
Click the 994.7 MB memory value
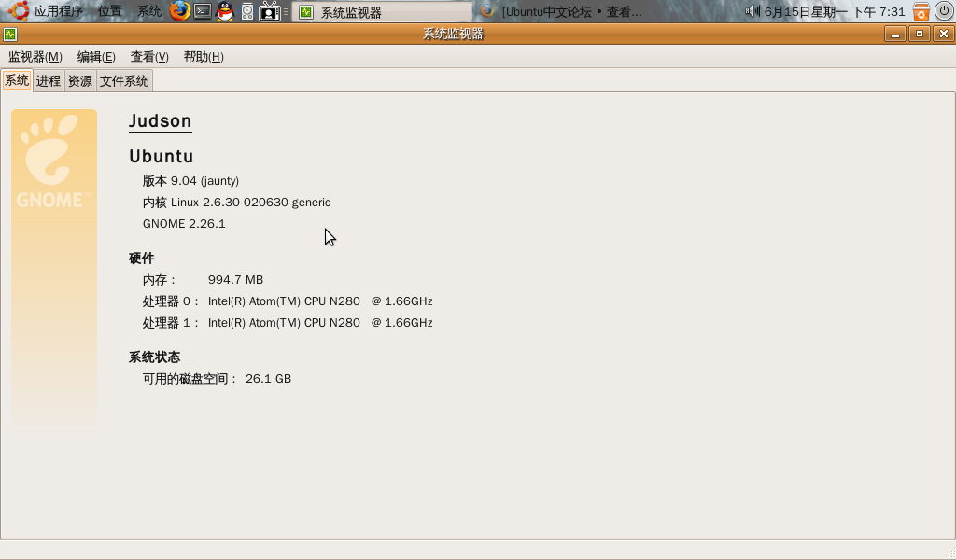point(236,280)
